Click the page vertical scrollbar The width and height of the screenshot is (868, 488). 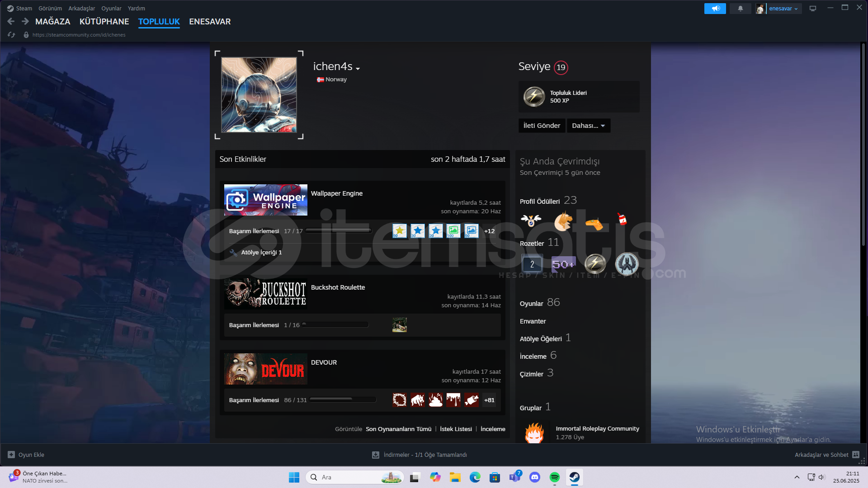863,145
